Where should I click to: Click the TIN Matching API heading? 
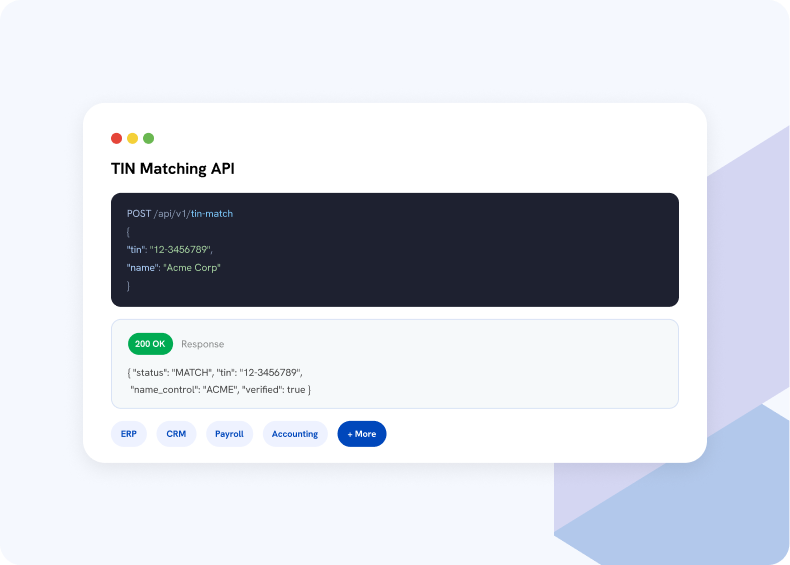(173, 168)
